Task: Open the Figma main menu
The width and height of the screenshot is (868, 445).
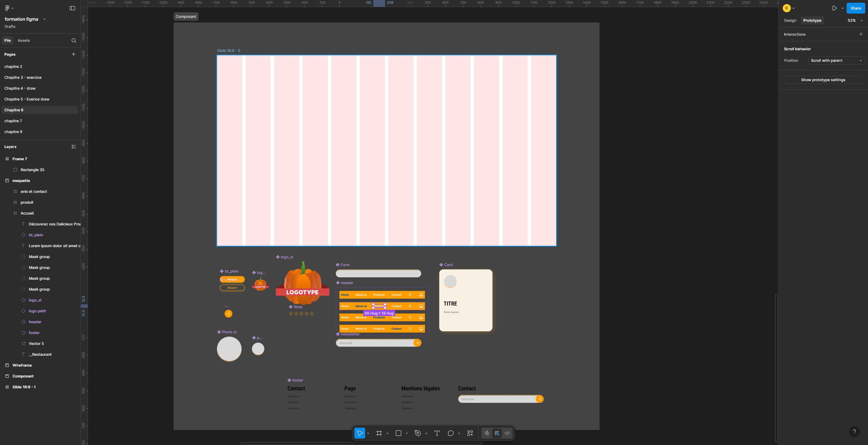Action: click(x=9, y=8)
